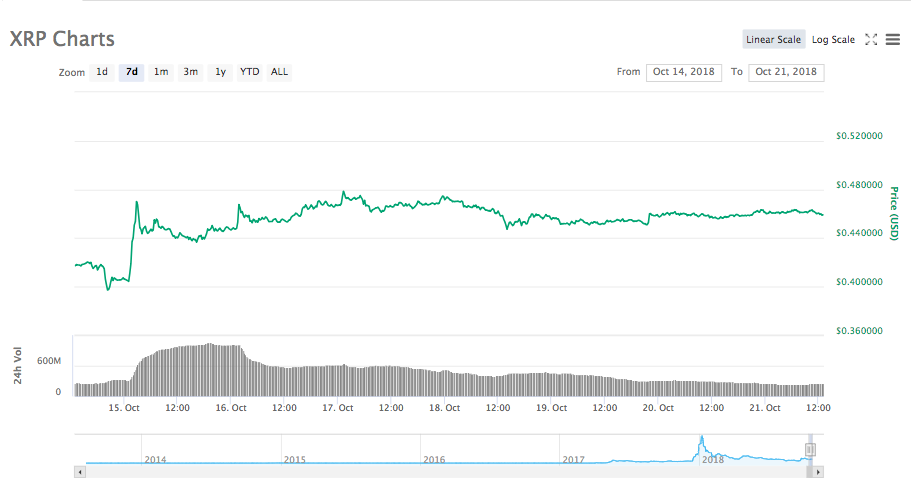Viewport: 914px width, 489px height.
Task: Click the 24h Vol axis title
Action: [17, 365]
